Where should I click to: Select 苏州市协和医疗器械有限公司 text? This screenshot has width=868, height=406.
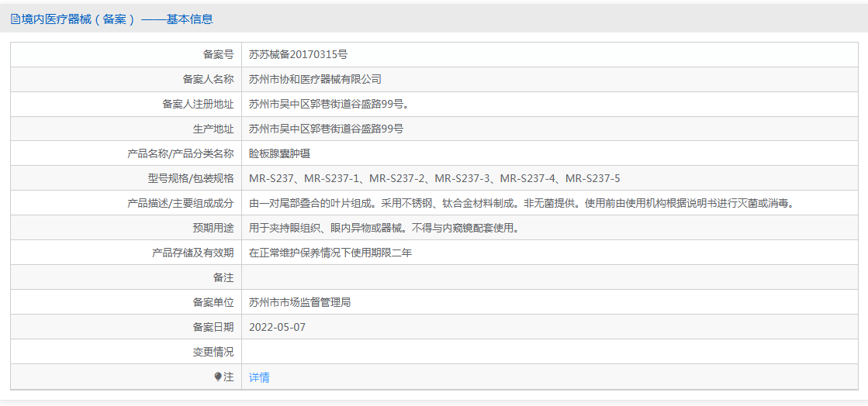(x=315, y=80)
